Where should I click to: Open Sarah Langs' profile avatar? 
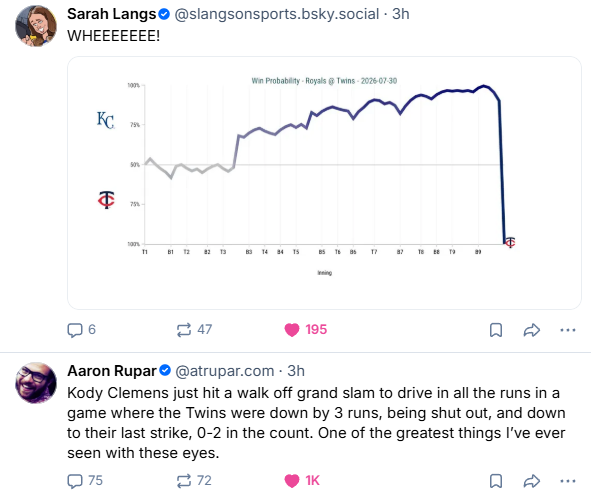click(x=36, y=26)
